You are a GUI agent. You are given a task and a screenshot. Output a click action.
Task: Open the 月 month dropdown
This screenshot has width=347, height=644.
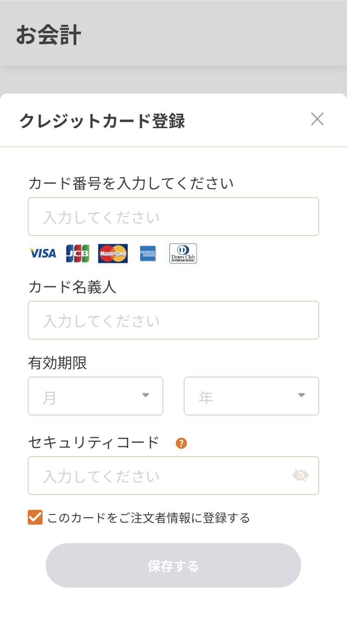coord(95,396)
